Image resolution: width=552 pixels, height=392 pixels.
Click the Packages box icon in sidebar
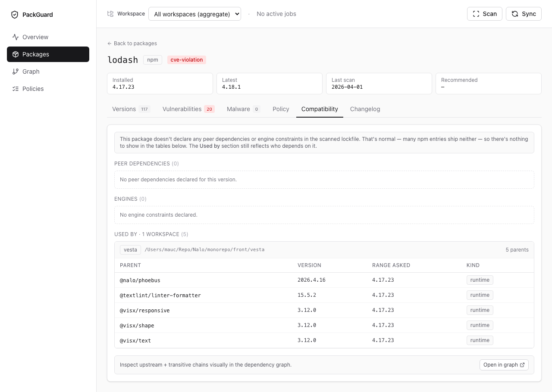pyautogui.click(x=16, y=54)
